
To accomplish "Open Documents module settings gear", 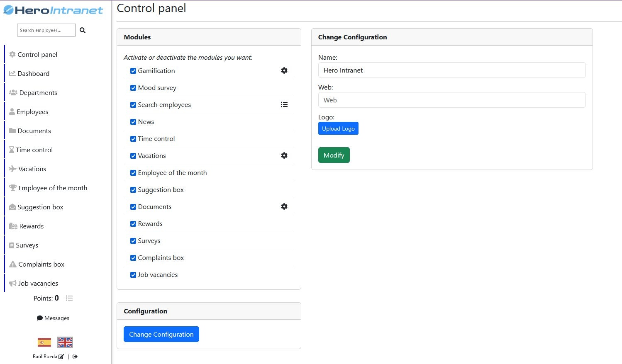I will pos(284,206).
